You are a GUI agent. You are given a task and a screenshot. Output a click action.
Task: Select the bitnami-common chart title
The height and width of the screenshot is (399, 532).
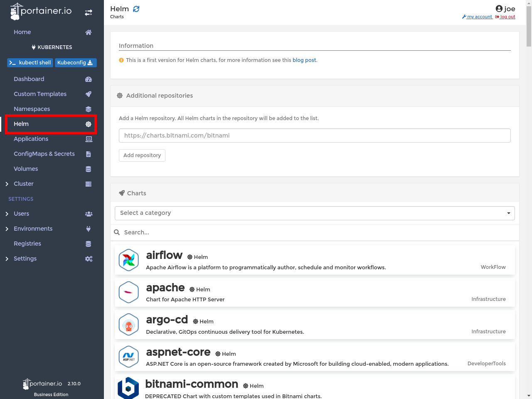pos(192,384)
